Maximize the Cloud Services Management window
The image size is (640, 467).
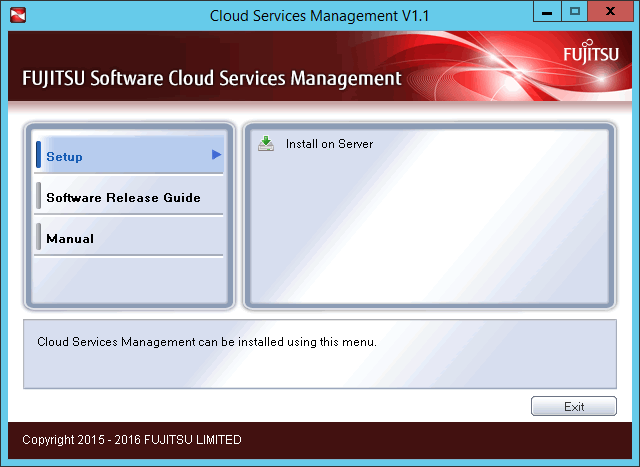pos(575,11)
